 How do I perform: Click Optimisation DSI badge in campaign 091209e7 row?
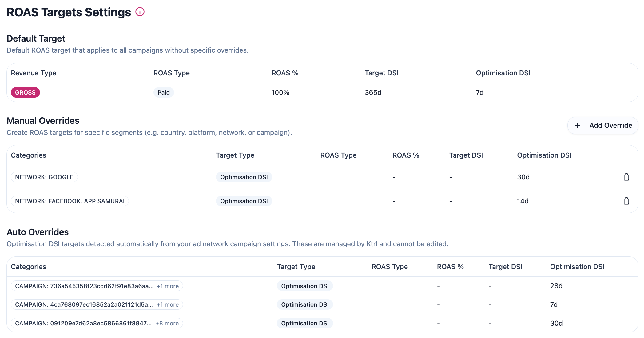click(x=305, y=323)
